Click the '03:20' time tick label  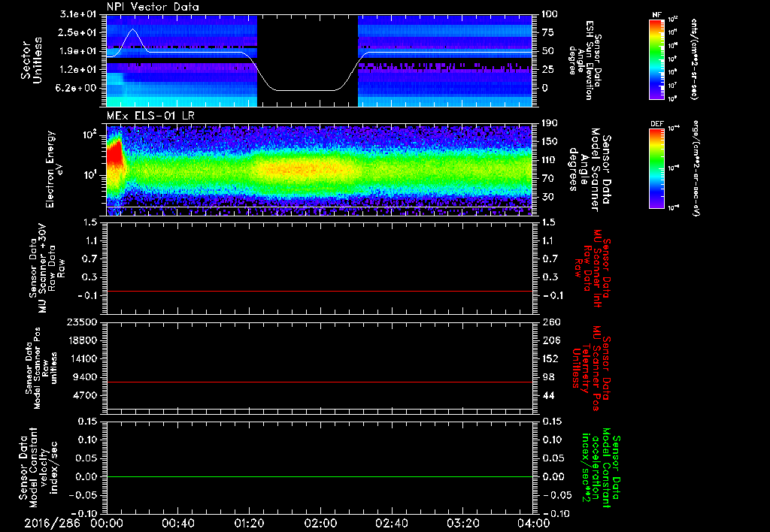462,523
